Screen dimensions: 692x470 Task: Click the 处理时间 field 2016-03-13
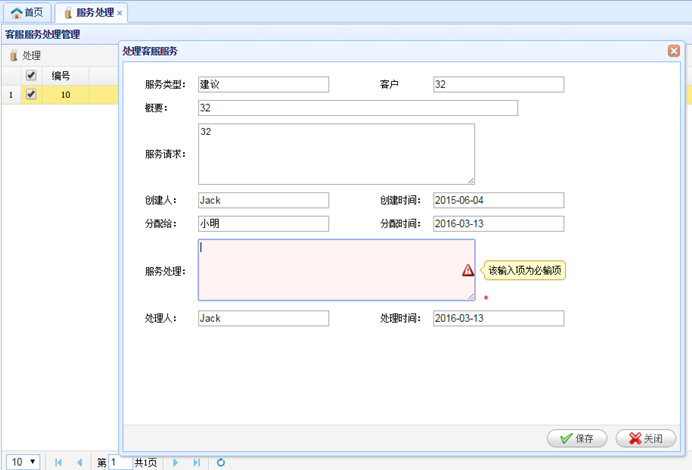click(498, 318)
